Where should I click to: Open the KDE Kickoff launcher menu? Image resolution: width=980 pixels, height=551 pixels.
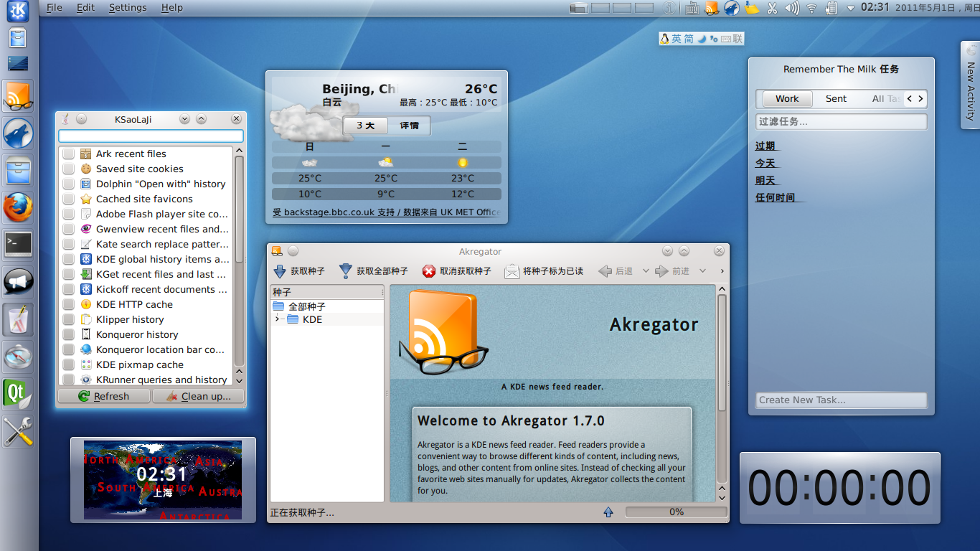(17, 10)
